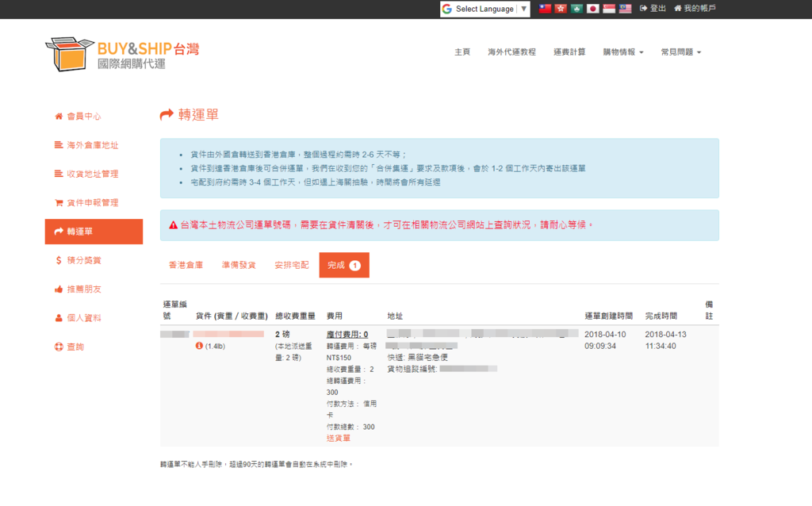Open 積分獎賞 in the sidebar
The height and width of the screenshot is (506, 812).
[83, 260]
